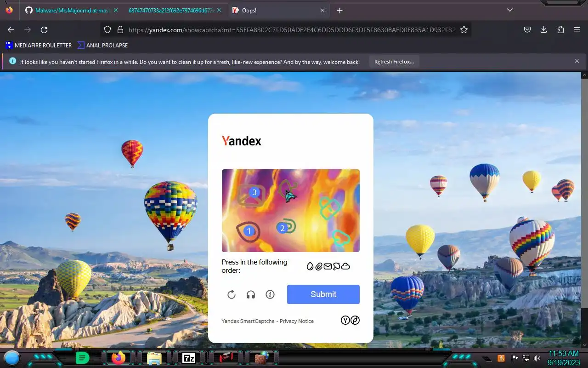Open a new browser tab
588x368 pixels.
pos(339,10)
